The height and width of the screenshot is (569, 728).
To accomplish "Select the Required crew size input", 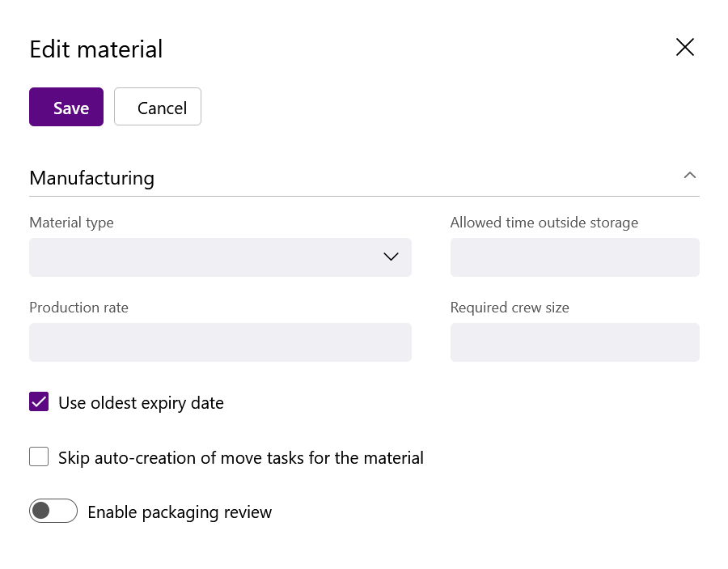I will 575,342.
